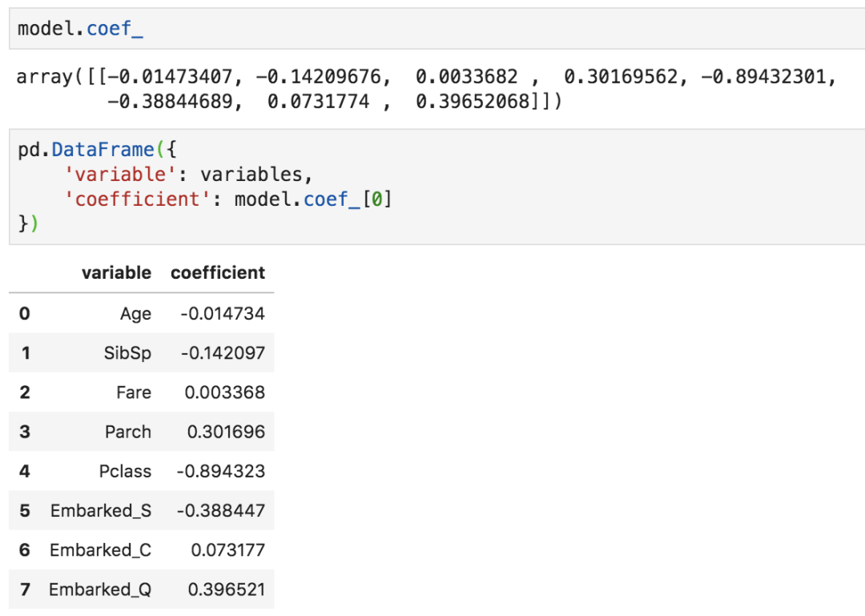Click row index 0 in table
Viewport: 865px width, 616px height.
[24, 313]
